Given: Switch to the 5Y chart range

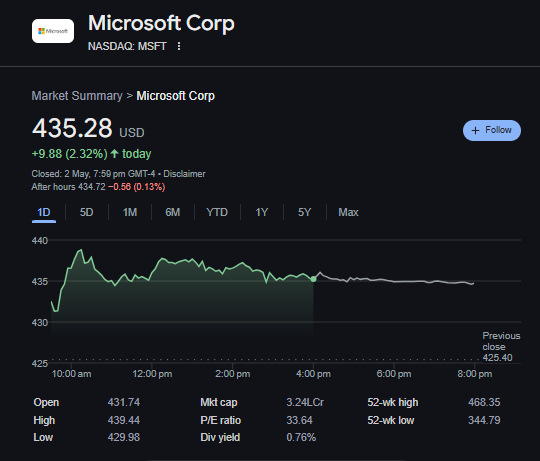Looking at the screenshot, I should point(304,212).
